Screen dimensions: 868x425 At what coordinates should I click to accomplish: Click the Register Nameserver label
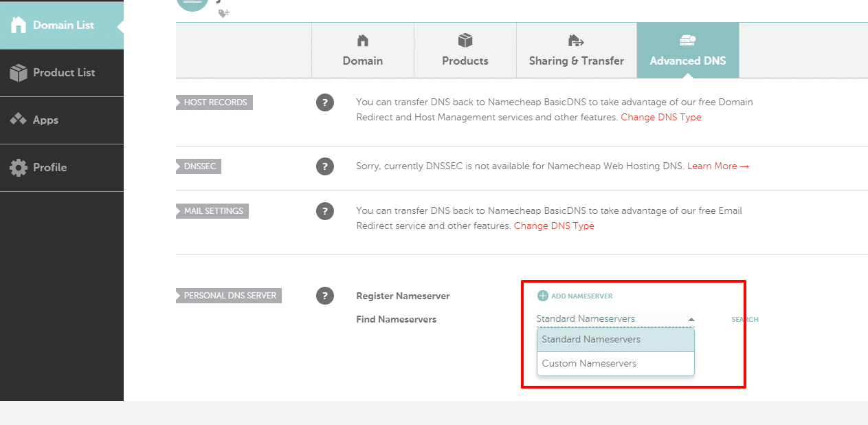403,296
